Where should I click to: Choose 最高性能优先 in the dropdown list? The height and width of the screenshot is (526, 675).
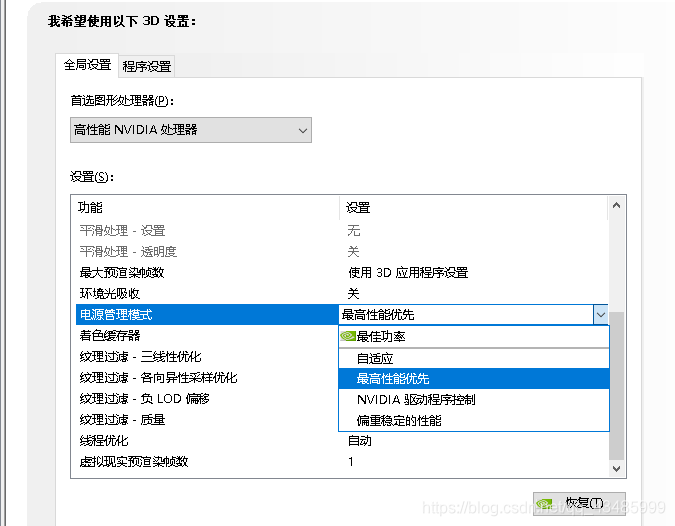coord(474,379)
